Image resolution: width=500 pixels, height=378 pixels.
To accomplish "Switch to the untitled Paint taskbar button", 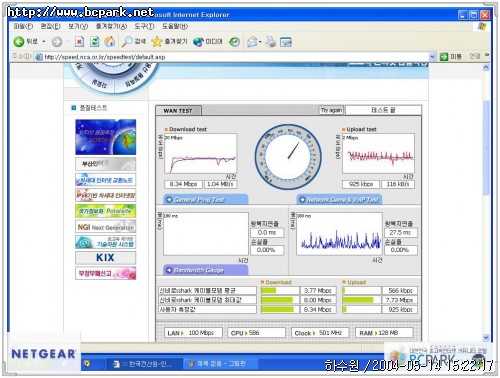I will 220,364.
